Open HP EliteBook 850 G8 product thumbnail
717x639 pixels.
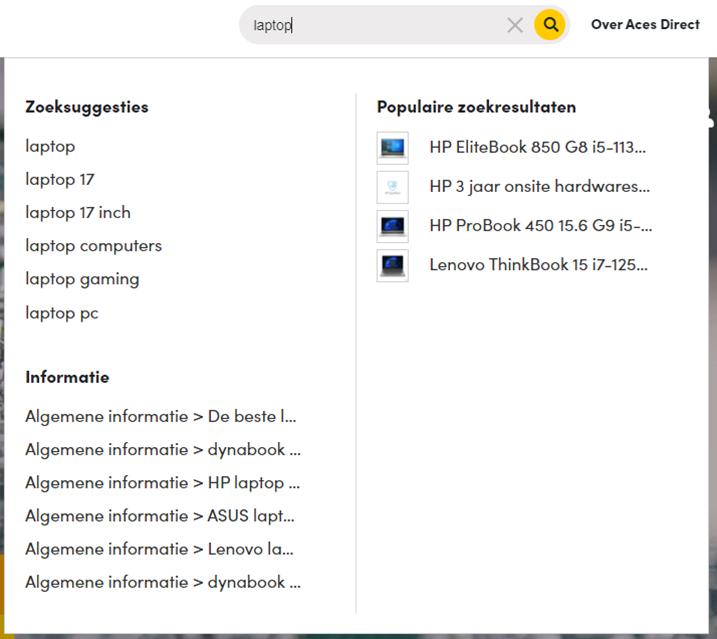pos(392,148)
